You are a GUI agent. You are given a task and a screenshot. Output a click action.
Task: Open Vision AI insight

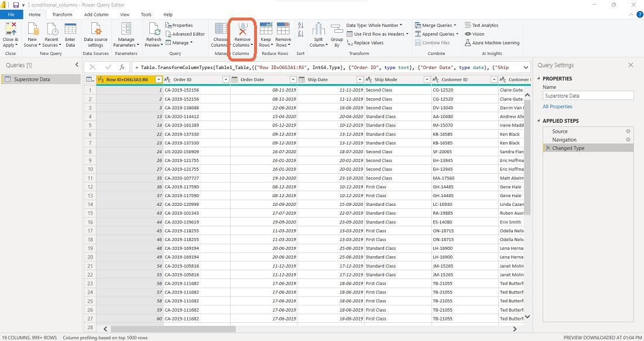[474, 34]
